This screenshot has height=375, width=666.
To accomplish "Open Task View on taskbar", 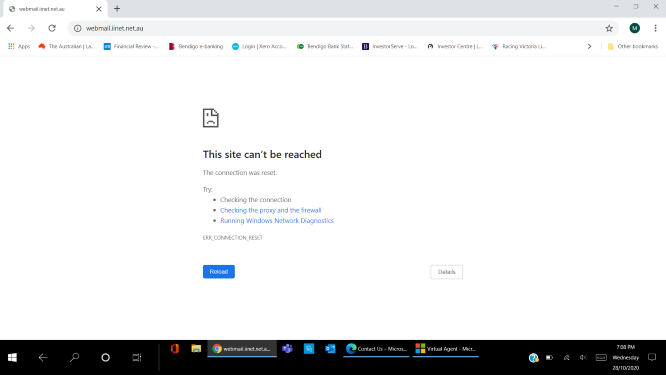I will (x=136, y=358).
